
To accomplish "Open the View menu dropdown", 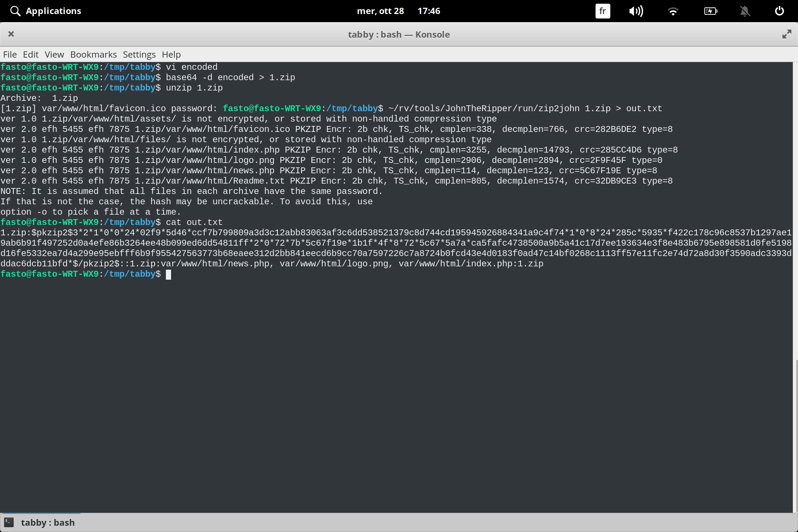I will (54, 54).
